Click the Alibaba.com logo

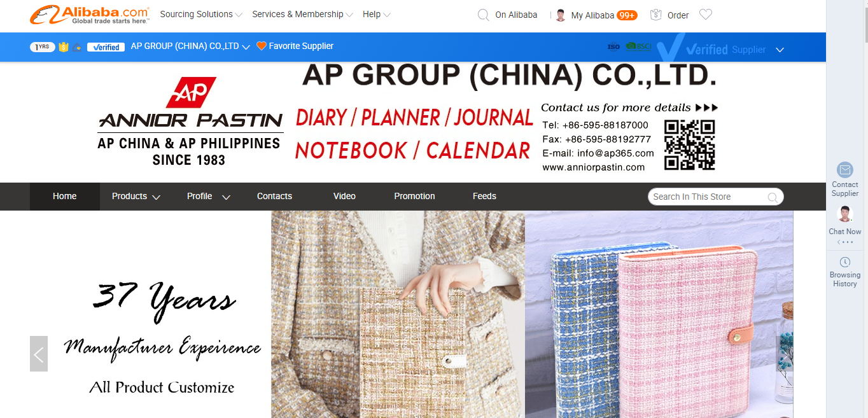point(90,15)
